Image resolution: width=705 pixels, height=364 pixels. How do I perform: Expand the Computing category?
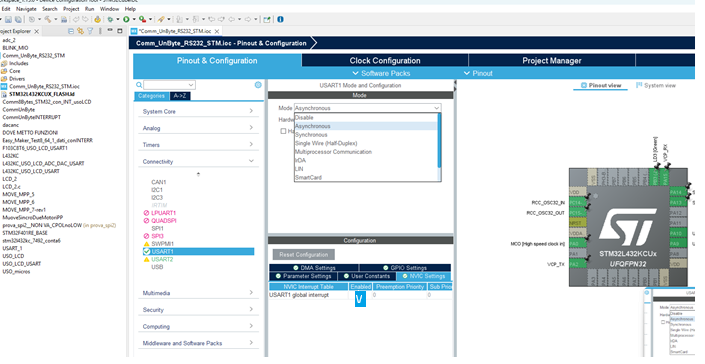pyautogui.click(x=198, y=327)
